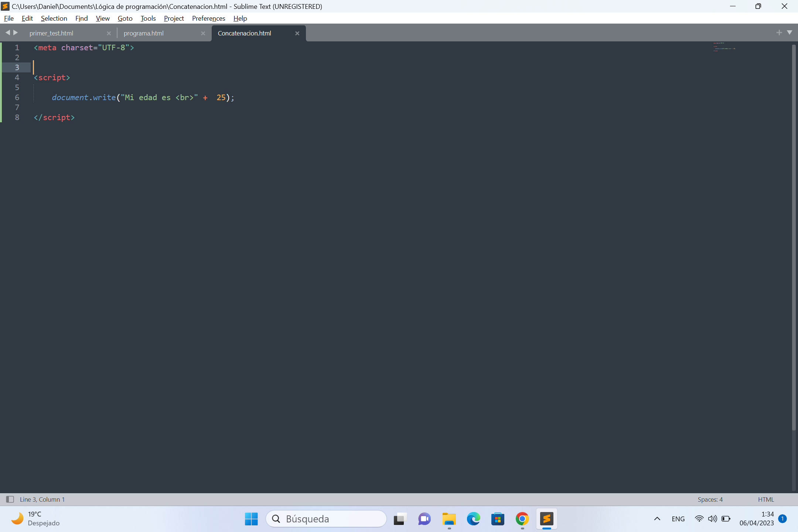Viewport: 798px width, 532px height.
Task: Open Wi-Fi network settings icon
Action: coord(699,519)
